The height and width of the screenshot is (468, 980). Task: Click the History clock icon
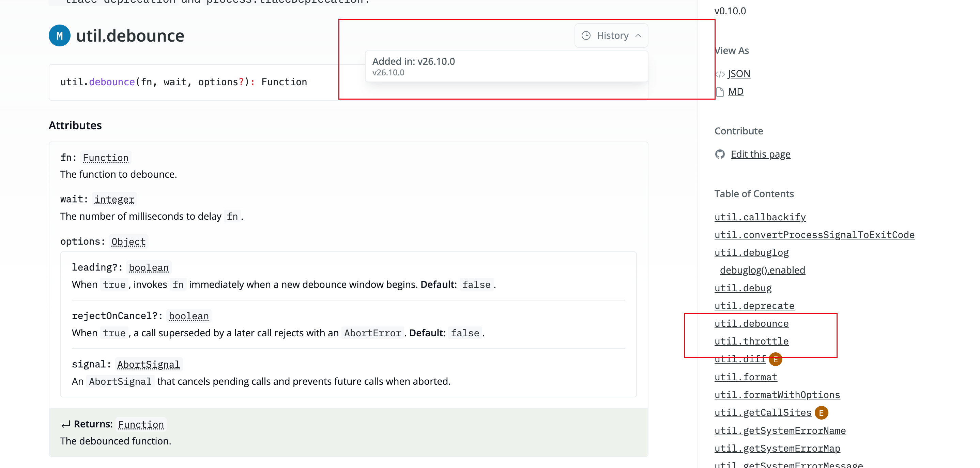[586, 35]
